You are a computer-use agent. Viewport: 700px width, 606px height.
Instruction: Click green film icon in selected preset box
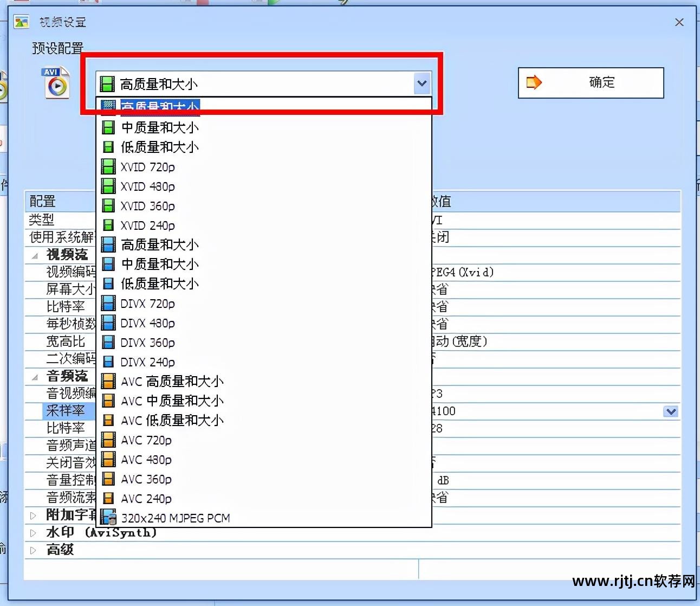point(107,83)
